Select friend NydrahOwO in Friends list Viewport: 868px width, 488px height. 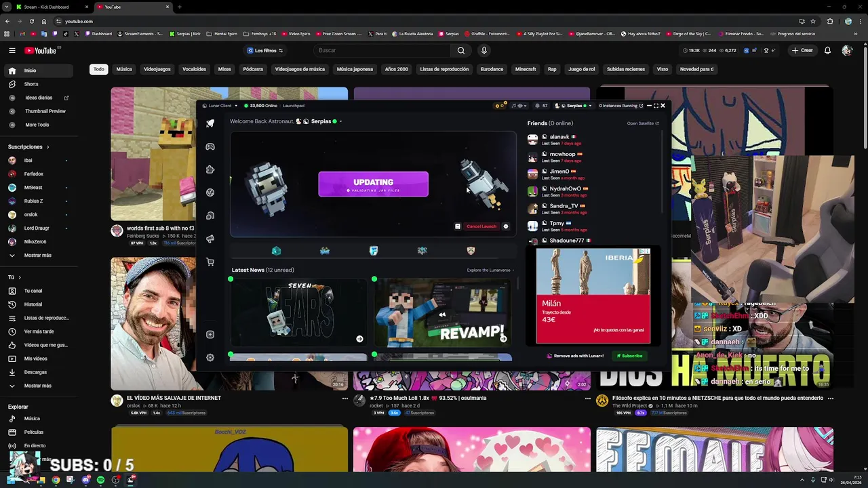(563, 191)
